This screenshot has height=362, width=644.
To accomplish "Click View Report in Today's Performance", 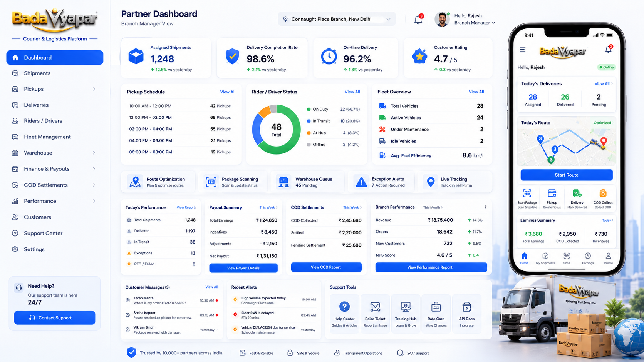I will [x=186, y=207].
